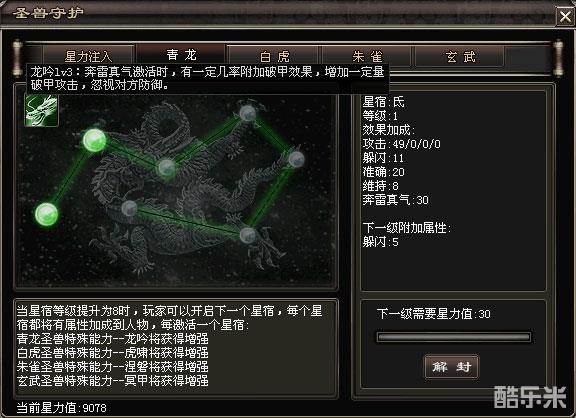The image size is (576, 418).
Task: Select the gray star orb at lower left of dragon
Action: tap(129, 208)
